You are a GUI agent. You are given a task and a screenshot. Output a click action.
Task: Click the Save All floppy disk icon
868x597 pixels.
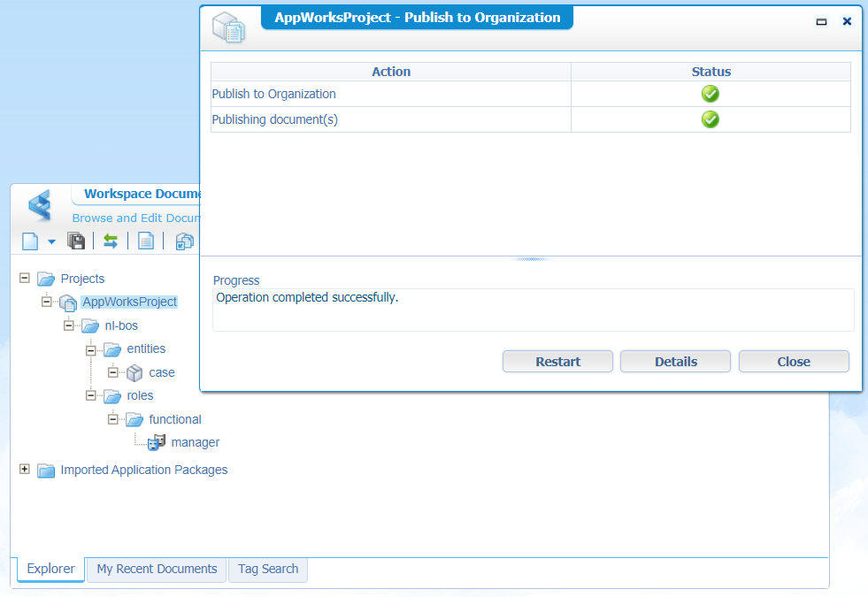coord(76,241)
